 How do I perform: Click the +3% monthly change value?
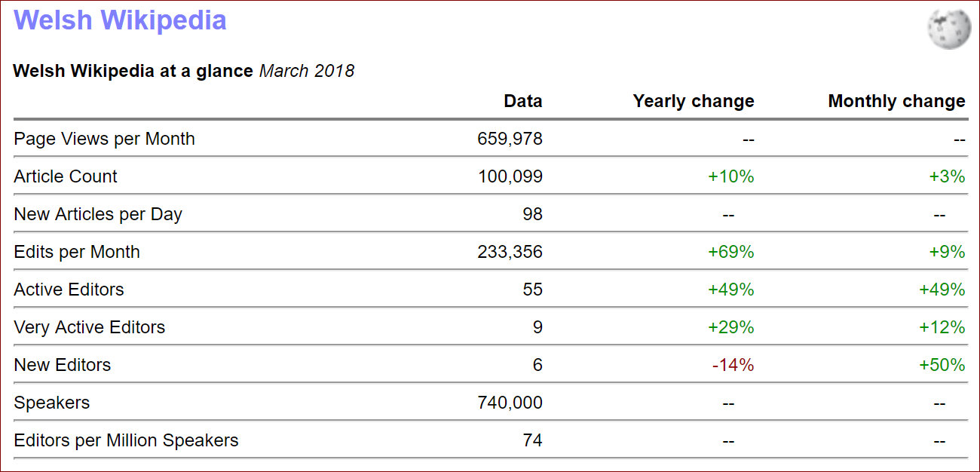pyautogui.click(x=947, y=176)
